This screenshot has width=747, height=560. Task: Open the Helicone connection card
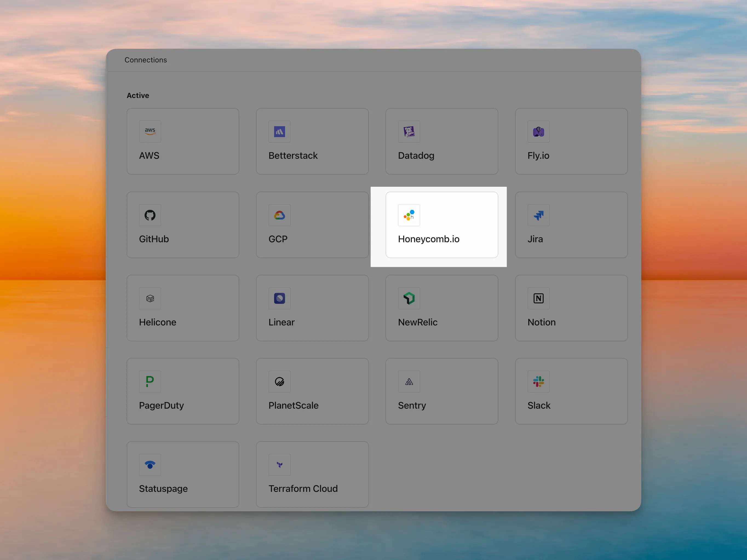coord(183,308)
